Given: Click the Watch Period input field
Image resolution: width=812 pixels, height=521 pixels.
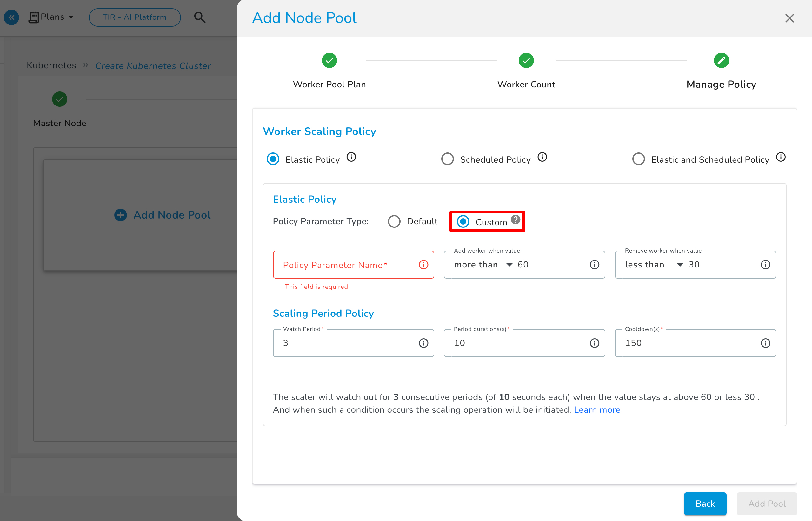Looking at the screenshot, I should pos(353,343).
